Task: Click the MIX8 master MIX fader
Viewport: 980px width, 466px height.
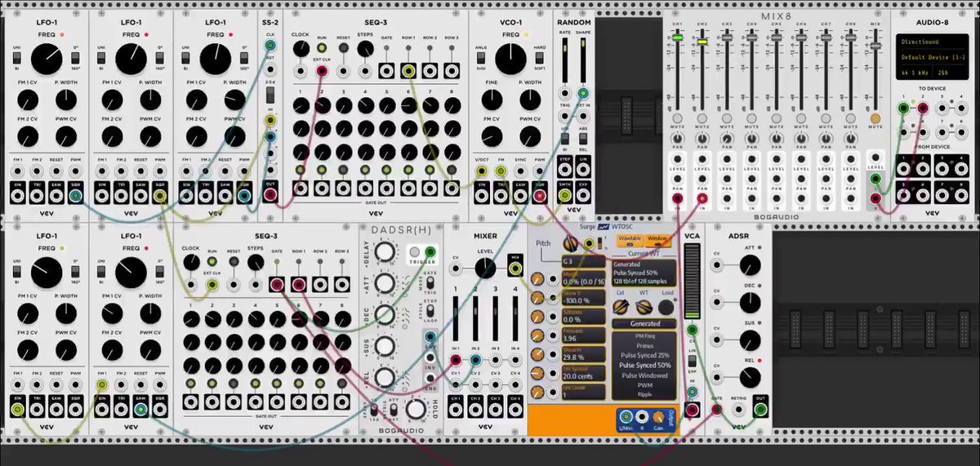Action: pos(875,46)
